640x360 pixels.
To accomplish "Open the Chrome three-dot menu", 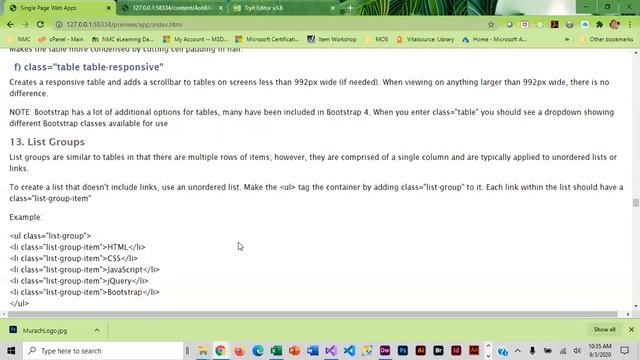I will (x=630, y=24).
